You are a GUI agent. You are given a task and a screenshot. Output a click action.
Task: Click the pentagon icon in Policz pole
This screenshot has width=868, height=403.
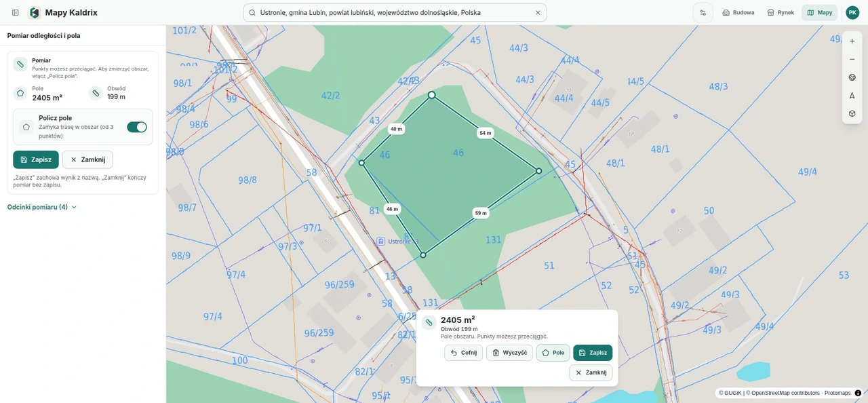click(26, 127)
